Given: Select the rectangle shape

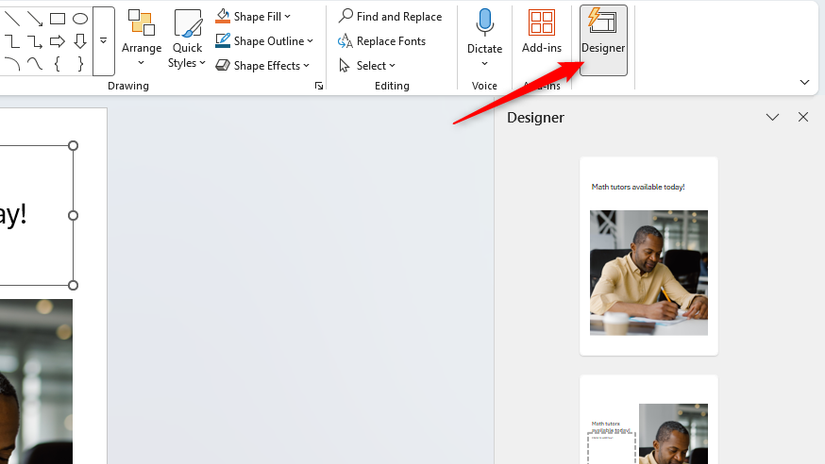Looking at the screenshot, I should tap(57, 19).
